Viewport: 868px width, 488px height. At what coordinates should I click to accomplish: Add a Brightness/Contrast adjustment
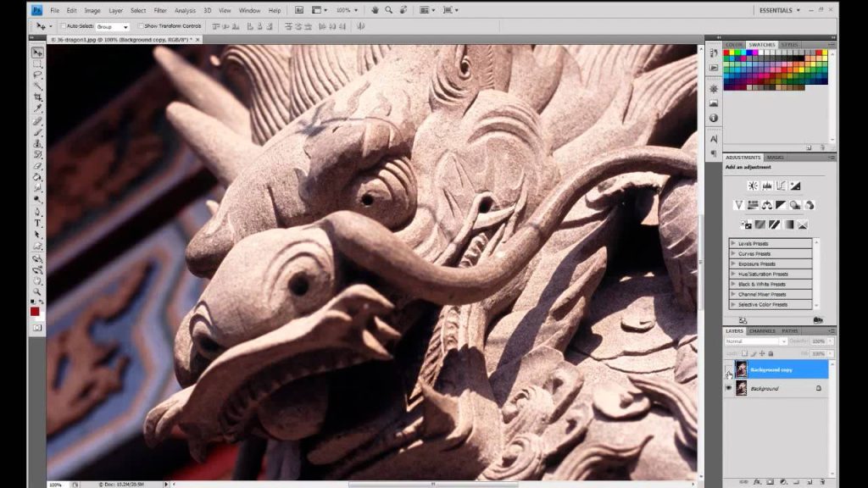click(753, 186)
